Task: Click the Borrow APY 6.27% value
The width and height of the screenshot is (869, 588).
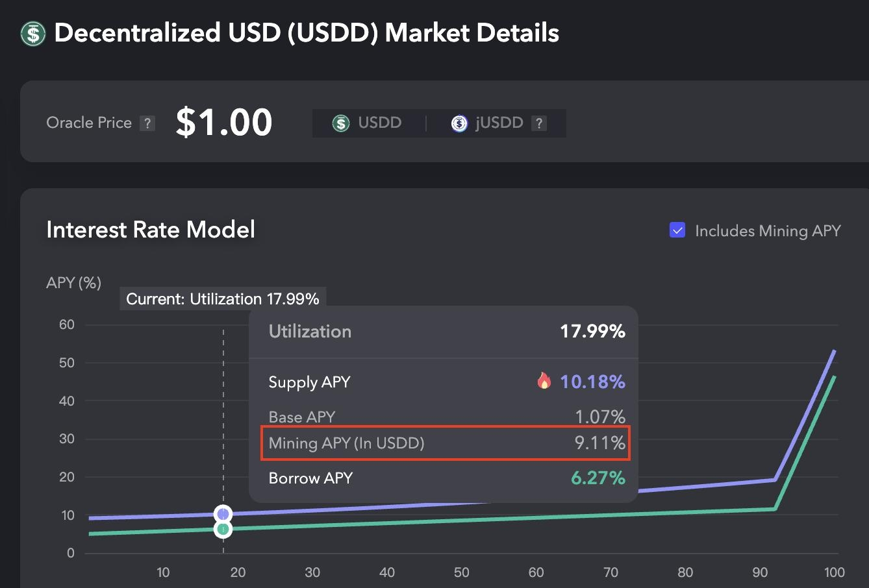Action: [598, 478]
